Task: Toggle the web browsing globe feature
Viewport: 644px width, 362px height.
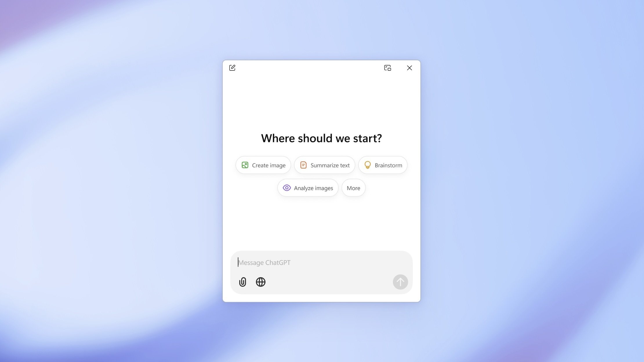Action: [260, 282]
